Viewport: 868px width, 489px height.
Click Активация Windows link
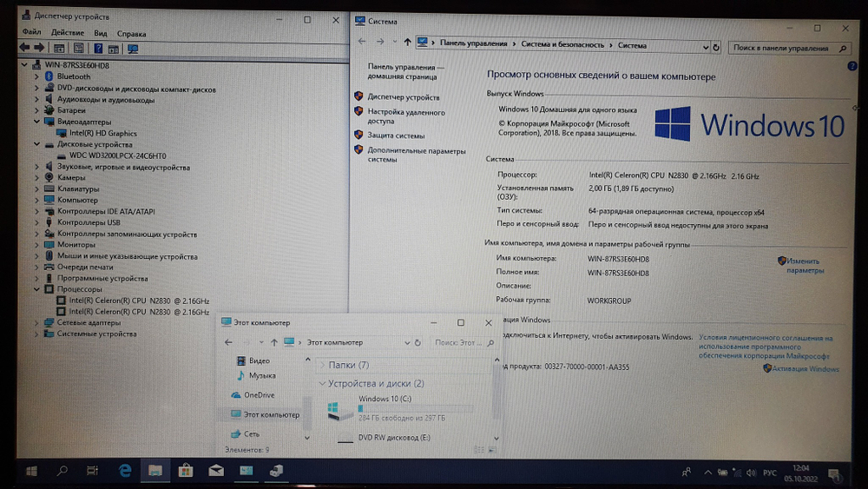806,369
